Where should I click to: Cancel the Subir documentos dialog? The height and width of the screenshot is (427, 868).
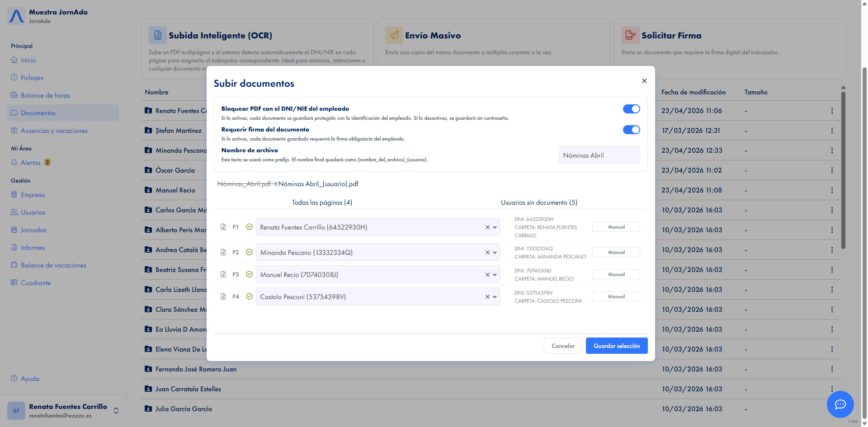562,346
